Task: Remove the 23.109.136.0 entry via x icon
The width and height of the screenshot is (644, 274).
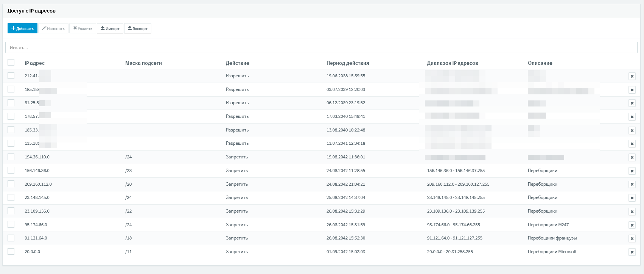Action: pos(632,211)
